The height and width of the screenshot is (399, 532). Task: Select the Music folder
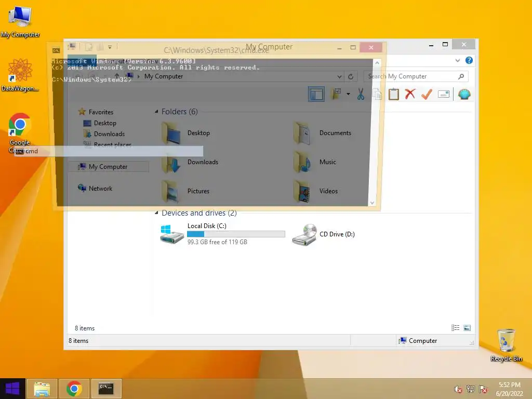coord(315,162)
